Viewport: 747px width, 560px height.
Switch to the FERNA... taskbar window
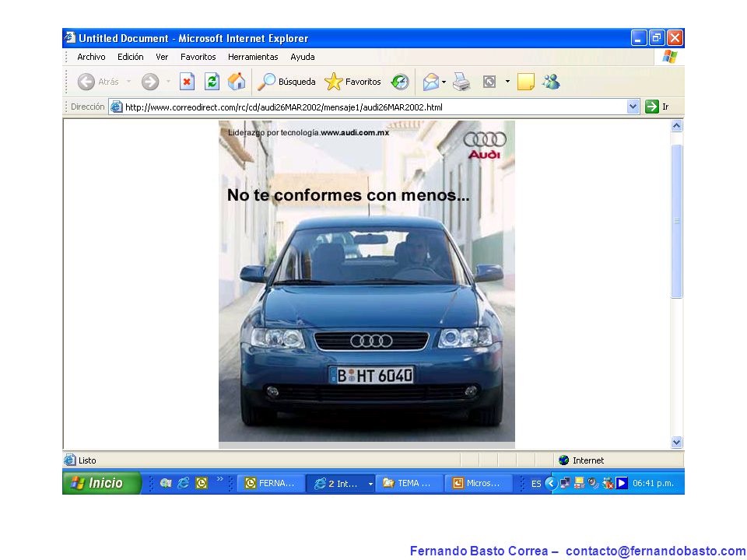point(271,483)
